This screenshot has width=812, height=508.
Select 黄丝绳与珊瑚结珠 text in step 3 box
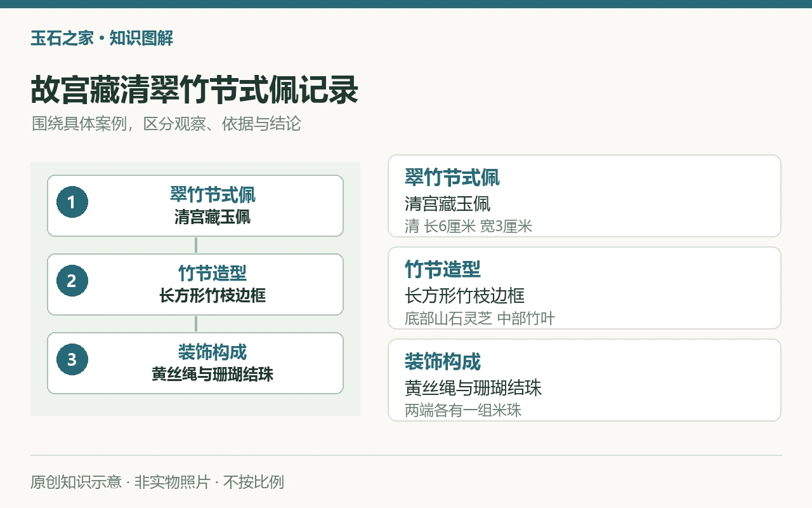coord(213,375)
